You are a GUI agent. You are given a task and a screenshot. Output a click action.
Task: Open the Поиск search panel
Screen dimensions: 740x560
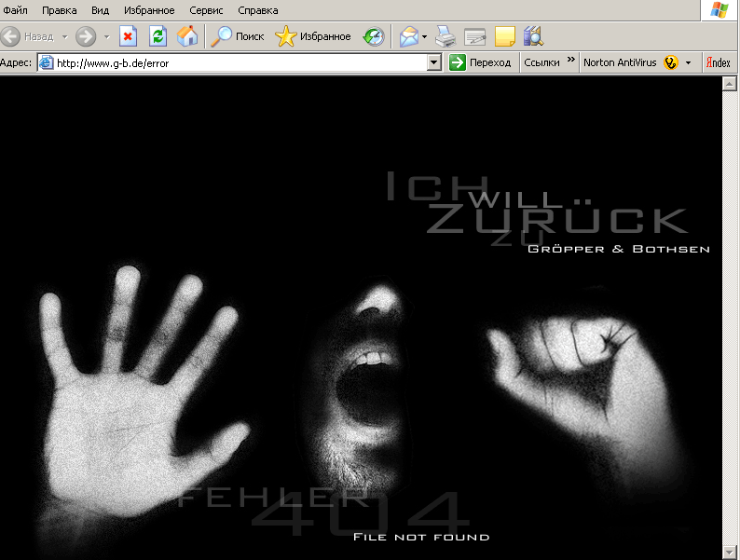coord(237,36)
